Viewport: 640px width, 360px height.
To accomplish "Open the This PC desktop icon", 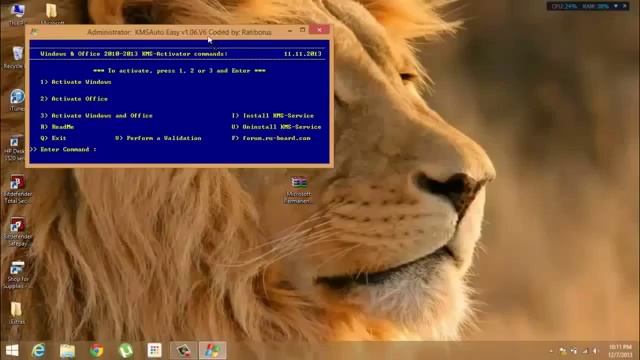I will [x=17, y=13].
